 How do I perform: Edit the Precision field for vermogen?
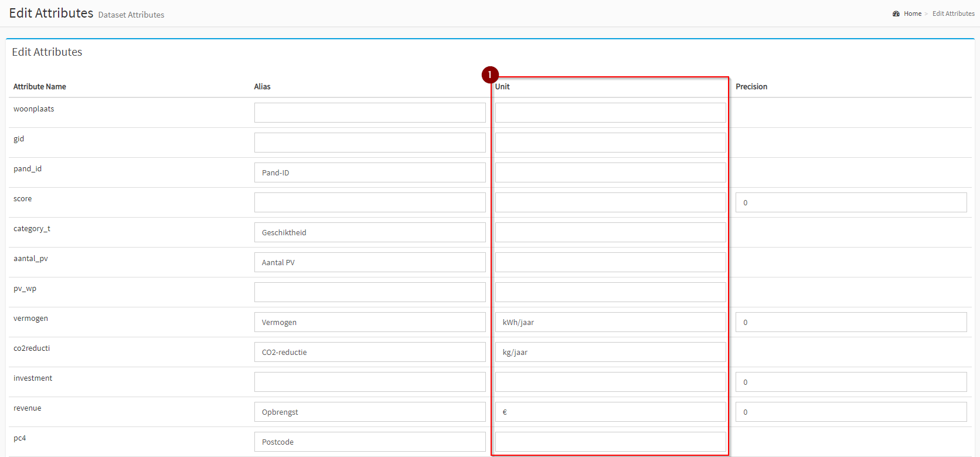tap(851, 322)
